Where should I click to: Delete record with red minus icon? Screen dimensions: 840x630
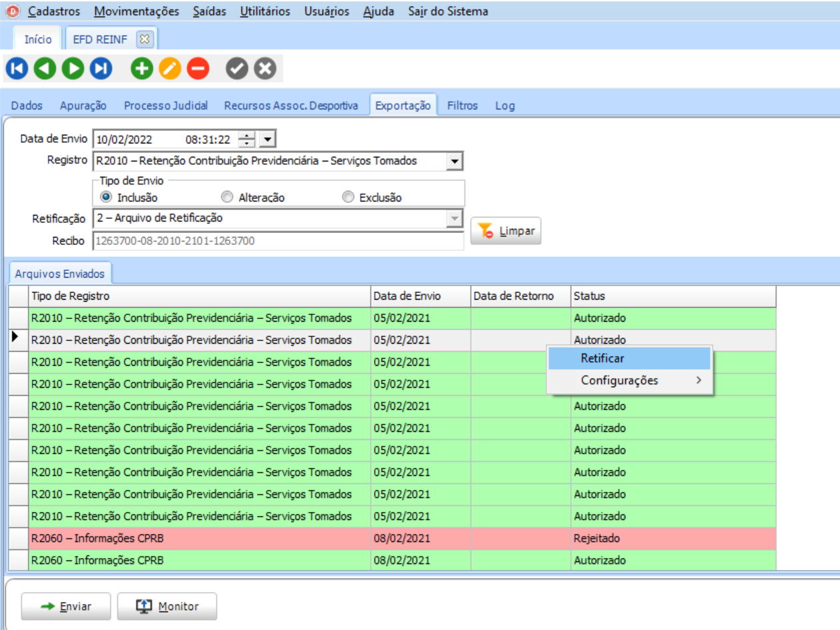197,68
